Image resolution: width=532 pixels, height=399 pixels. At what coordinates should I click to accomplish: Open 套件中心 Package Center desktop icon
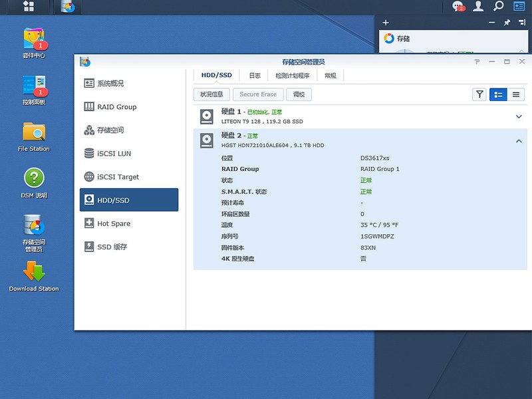(34, 43)
